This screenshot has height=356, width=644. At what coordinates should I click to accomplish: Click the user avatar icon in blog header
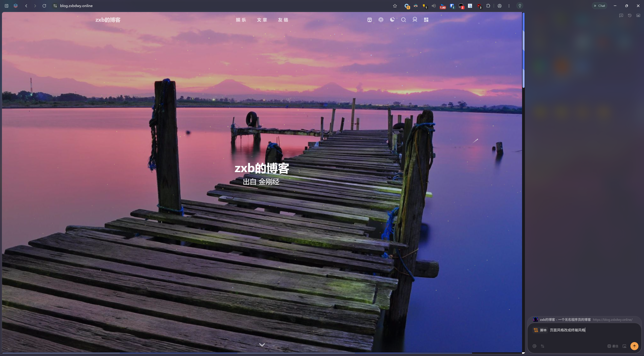pos(415,19)
